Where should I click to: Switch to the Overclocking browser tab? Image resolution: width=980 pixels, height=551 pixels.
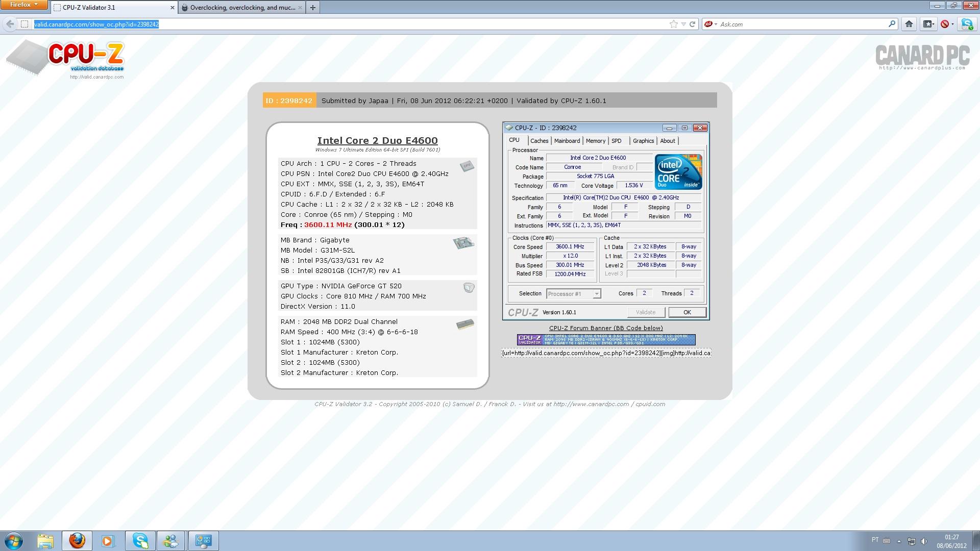pyautogui.click(x=242, y=7)
